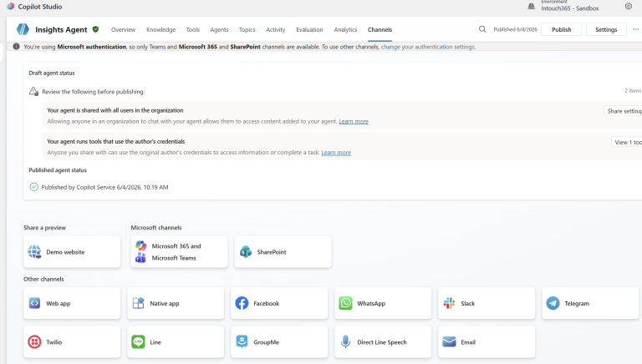The image size is (642, 364).
Task: Click the Copilot Studio logo icon
Action: click(11, 7)
